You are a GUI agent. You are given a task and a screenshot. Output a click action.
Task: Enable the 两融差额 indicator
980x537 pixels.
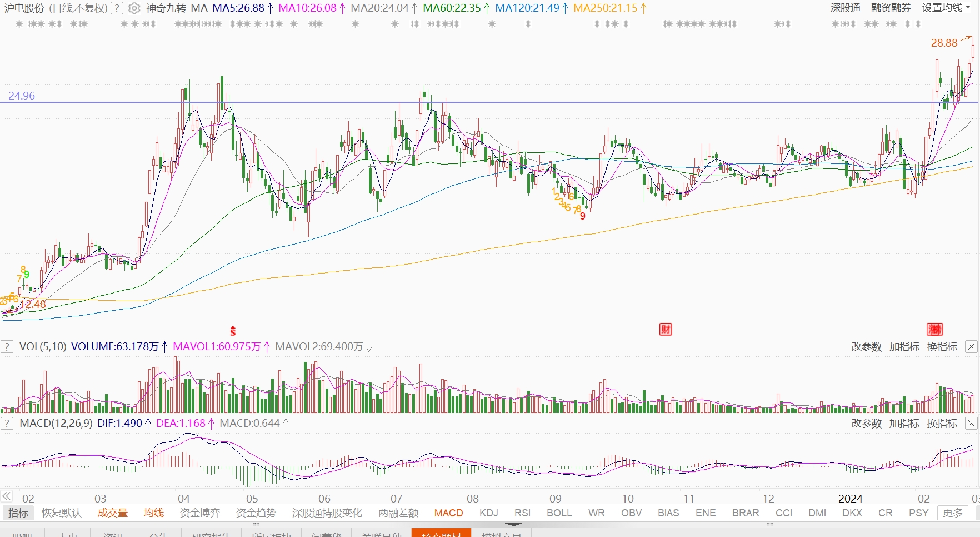[398, 513]
